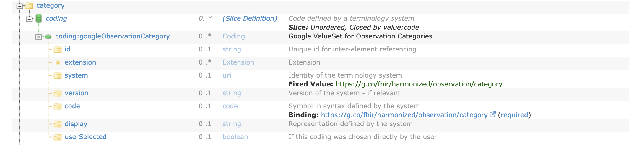Click the star icon beside extension

coord(58,62)
